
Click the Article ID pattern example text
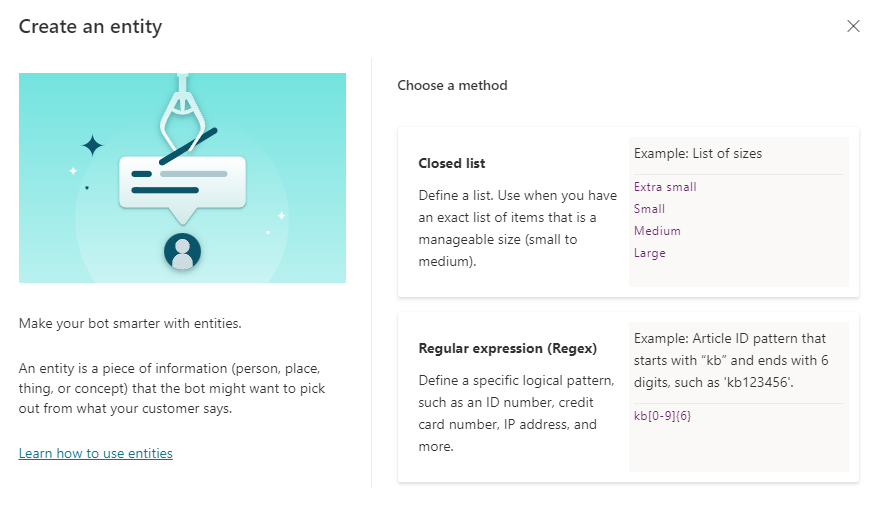[x=731, y=361]
